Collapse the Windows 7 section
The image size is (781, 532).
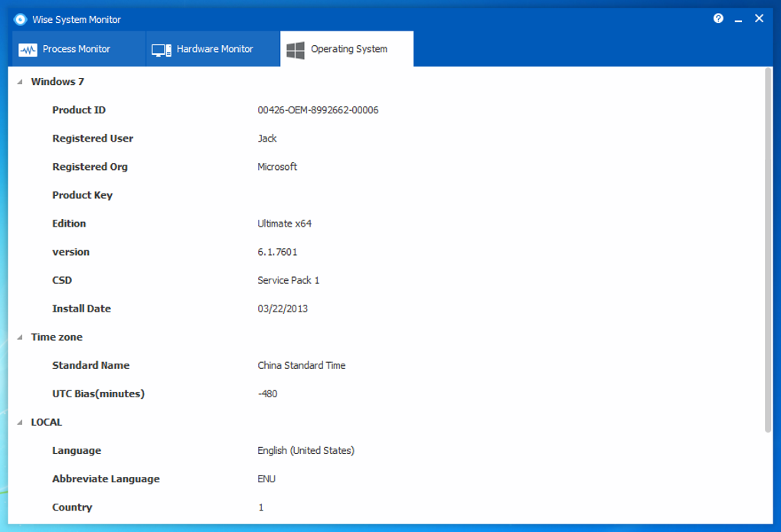click(x=20, y=82)
